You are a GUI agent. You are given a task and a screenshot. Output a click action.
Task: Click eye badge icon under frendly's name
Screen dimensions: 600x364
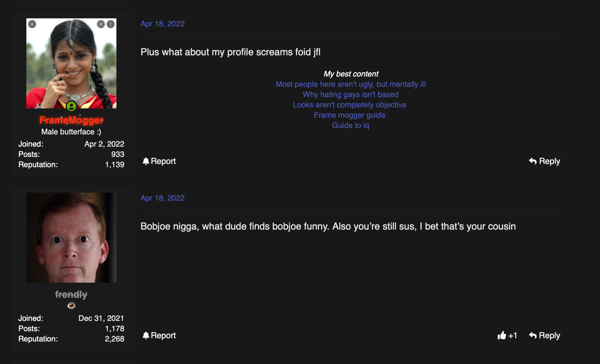click(x=71, y=305)
